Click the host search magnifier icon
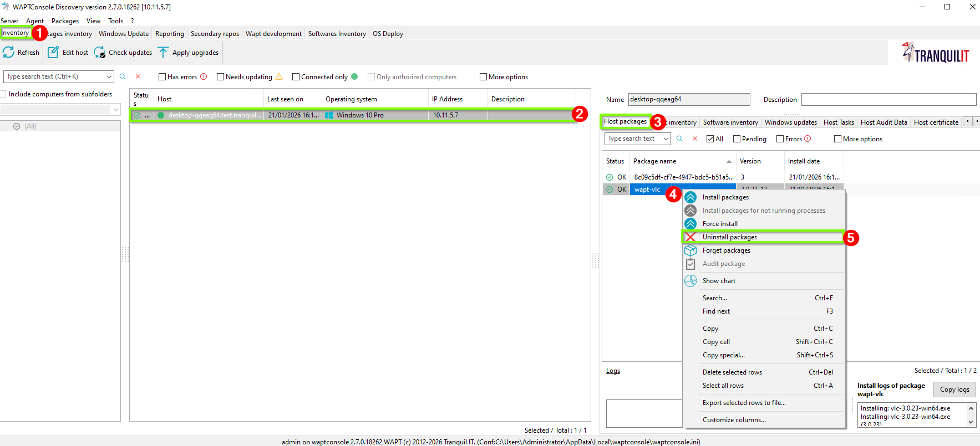Screen dimensions: 980x446 [123, 76]
